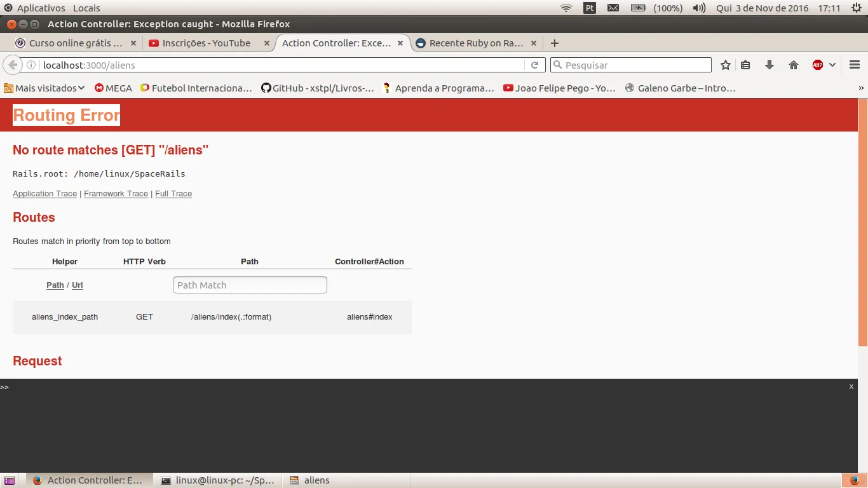Open the Application Trace link
868x488 pixels.
pyautogui.click(x=44, y=194)
